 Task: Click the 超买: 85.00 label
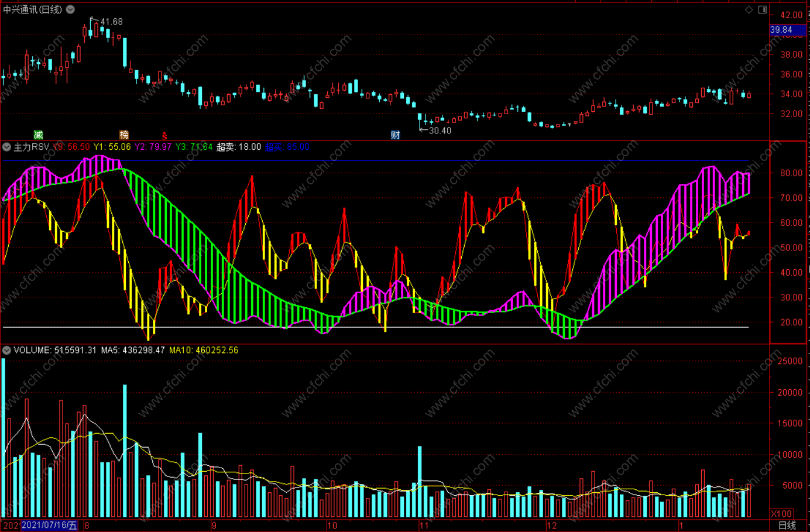tap(287, 147)
